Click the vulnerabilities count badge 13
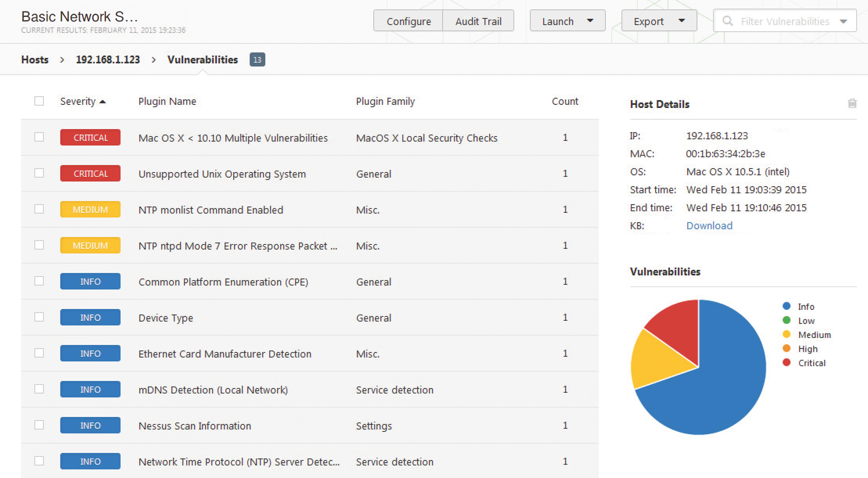 point(257,60)
